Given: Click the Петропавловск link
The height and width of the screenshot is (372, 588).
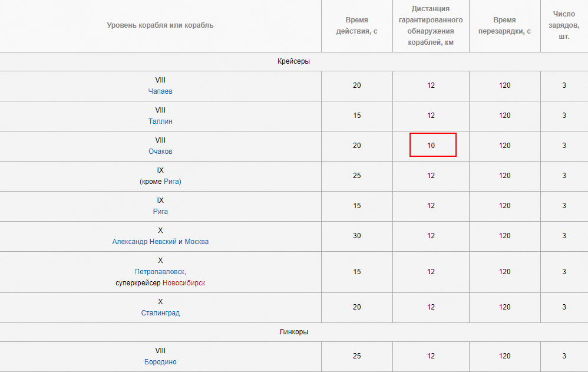Looking at the screenshot, I should pos(160,272).
